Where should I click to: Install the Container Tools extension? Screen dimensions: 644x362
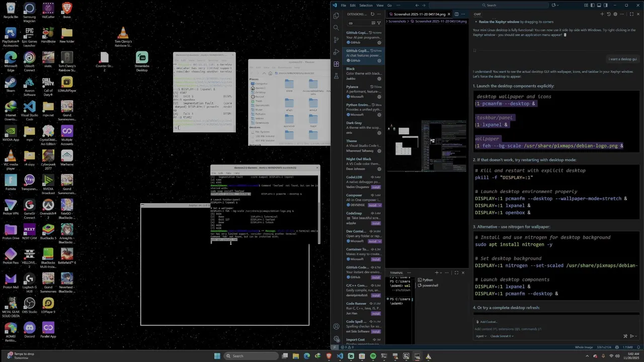pyautogui.click(x=376, y=259)
